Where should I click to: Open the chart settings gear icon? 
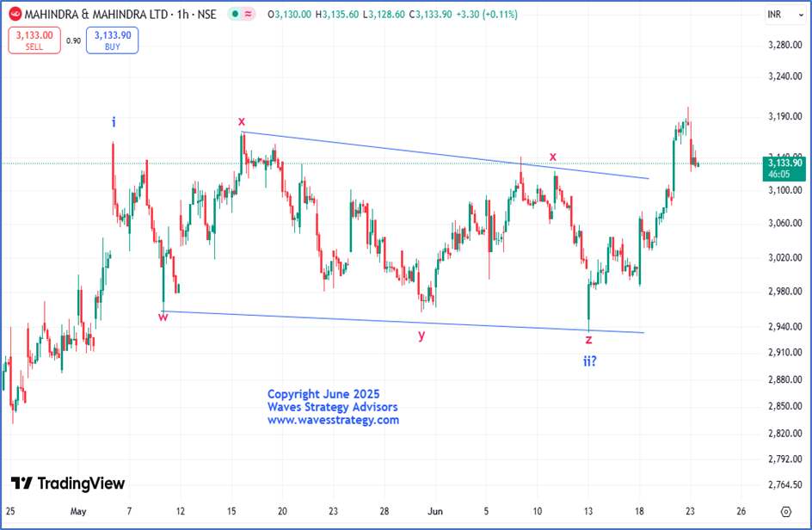click(785, 512)
